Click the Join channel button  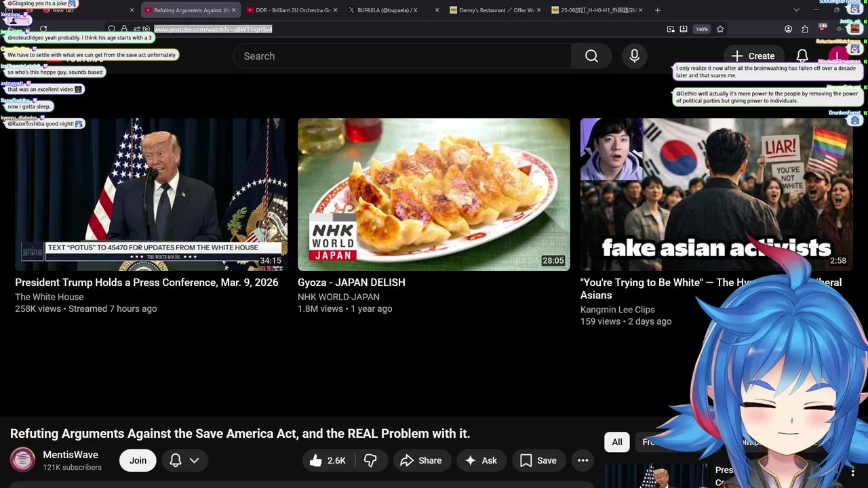pyautogui.click(x=138, y=460)
